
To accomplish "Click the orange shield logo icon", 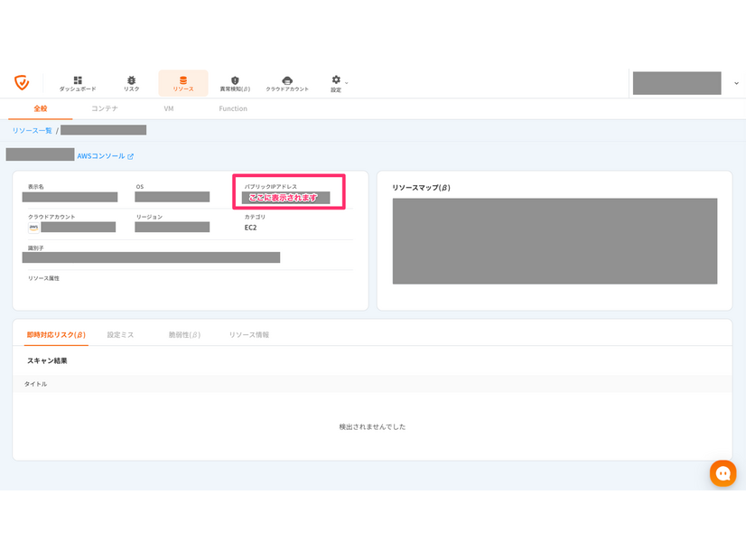I will point(22,82).
